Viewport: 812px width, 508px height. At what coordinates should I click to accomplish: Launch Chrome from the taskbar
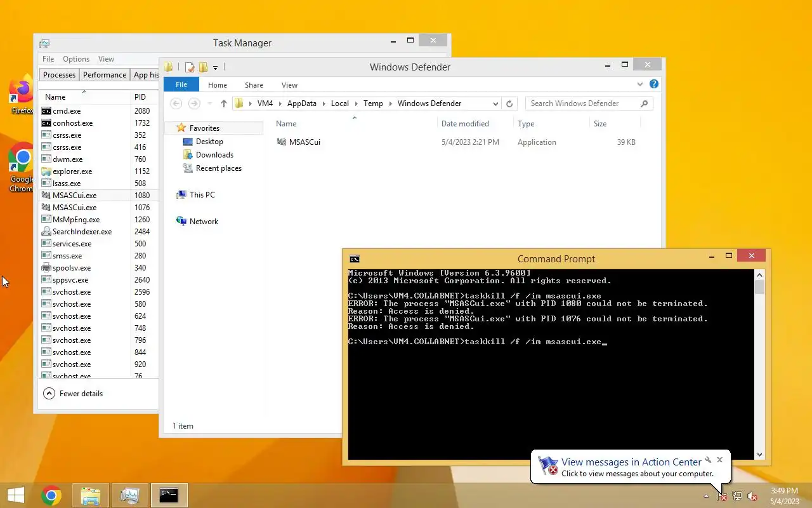click(x=51, y=495)
